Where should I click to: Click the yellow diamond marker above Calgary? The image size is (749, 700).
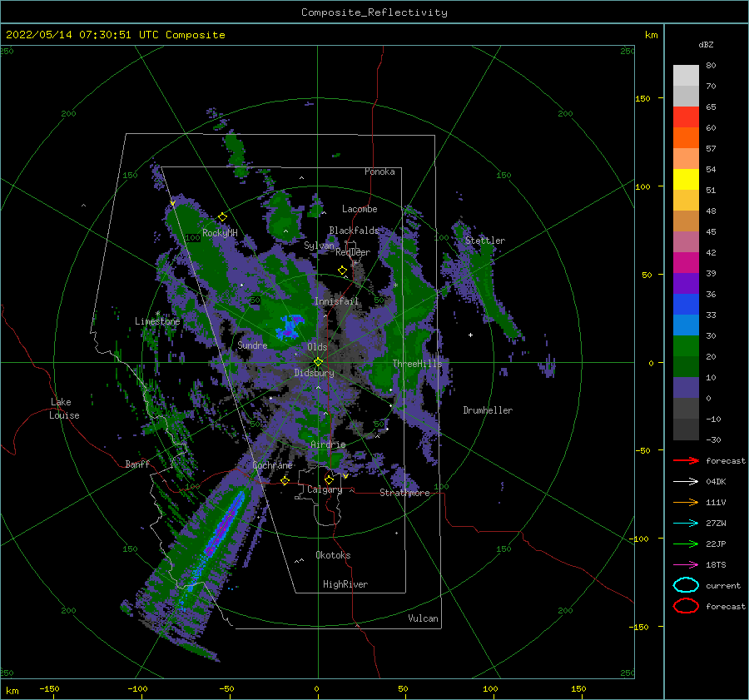coord(329,479)
